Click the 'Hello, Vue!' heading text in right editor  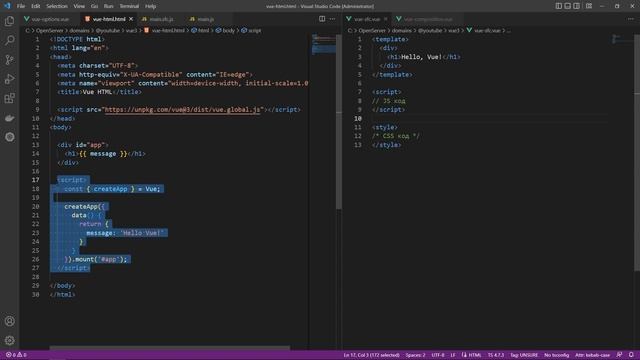click(421, 57)
